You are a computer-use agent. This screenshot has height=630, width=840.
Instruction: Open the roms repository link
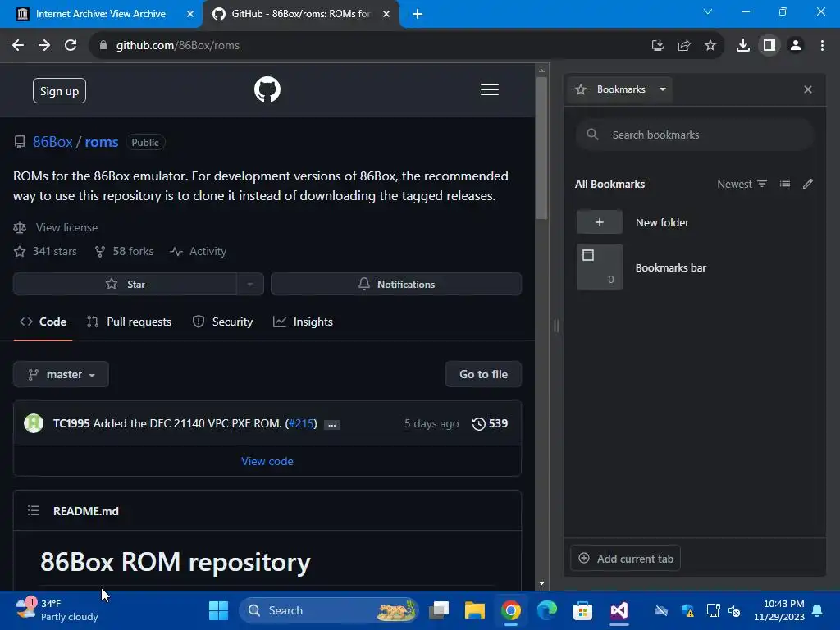(x=101, y=142)
